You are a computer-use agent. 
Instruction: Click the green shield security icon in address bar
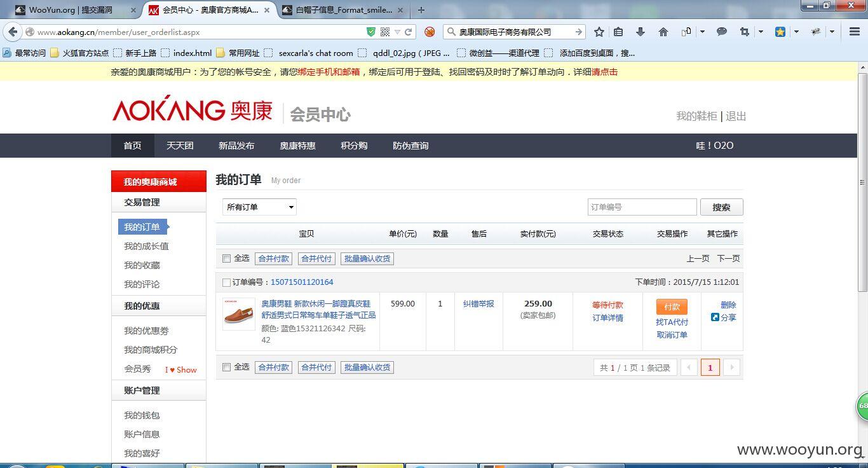click(371, 32)
